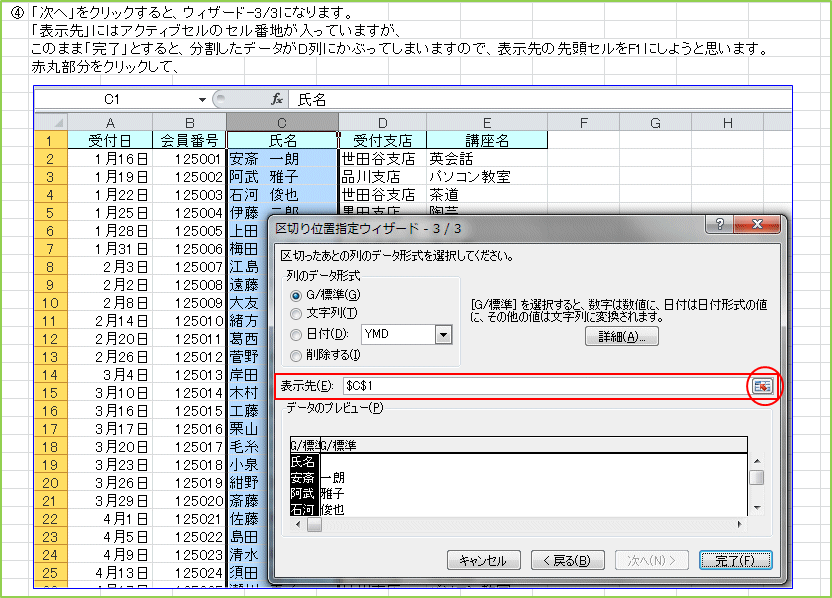Click cell containing 英会話
Screen dimensions: 832x598
pyautogui.click(x=487, y=159)
